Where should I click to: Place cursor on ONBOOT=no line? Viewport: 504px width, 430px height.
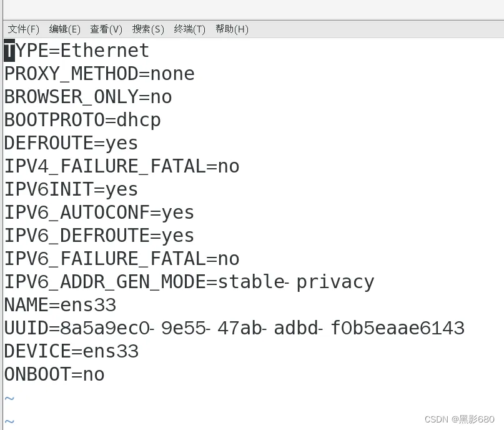point(54,374)
